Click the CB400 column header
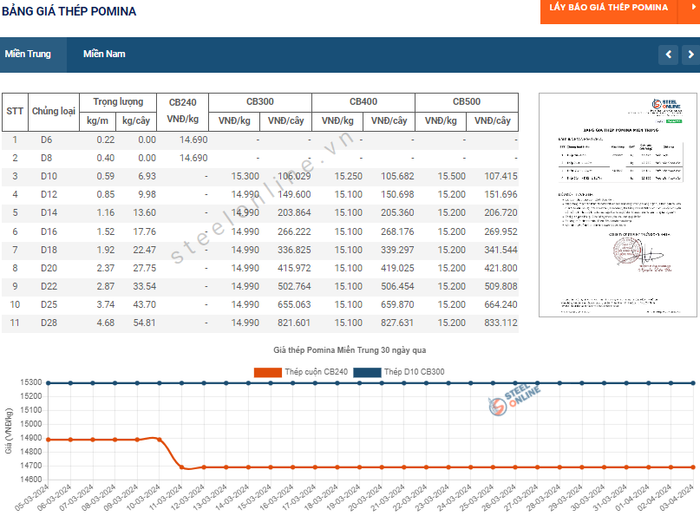 [x=363, y=102]
